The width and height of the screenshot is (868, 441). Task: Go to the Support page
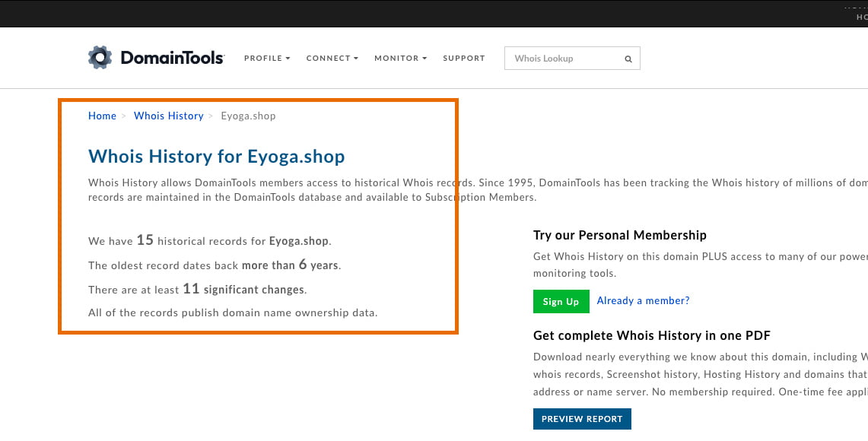(x=464, y=58)
